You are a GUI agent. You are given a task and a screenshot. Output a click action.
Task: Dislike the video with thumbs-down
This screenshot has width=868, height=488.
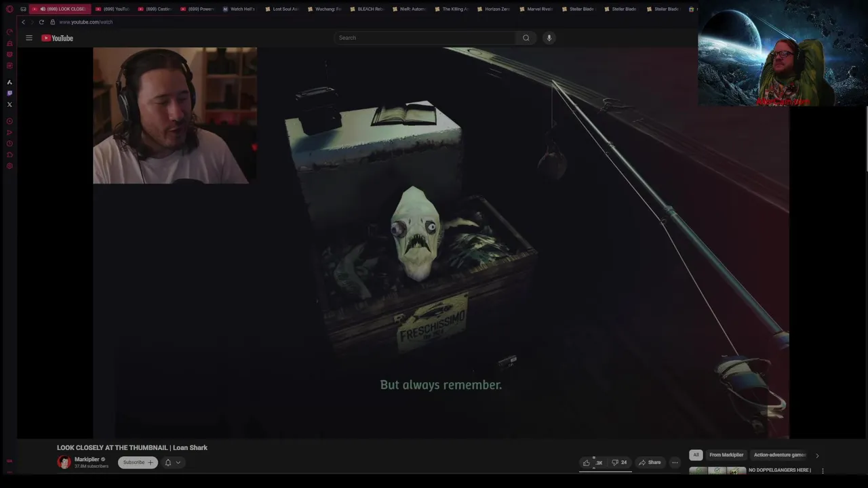click(x=619, y=462)
